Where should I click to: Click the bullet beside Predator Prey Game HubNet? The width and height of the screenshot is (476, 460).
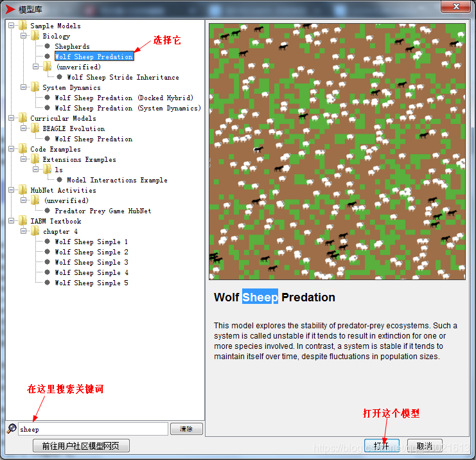[48, 211]
